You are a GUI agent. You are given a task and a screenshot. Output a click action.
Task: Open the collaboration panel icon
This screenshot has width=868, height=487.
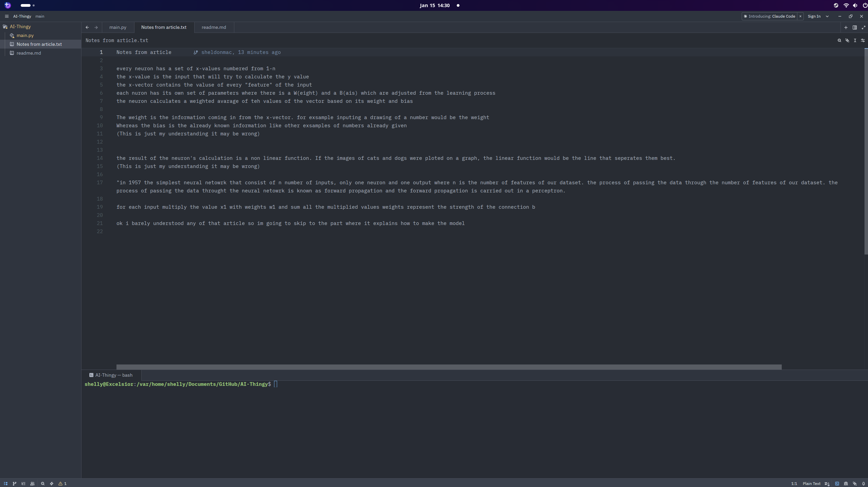[x=32, y=484]
